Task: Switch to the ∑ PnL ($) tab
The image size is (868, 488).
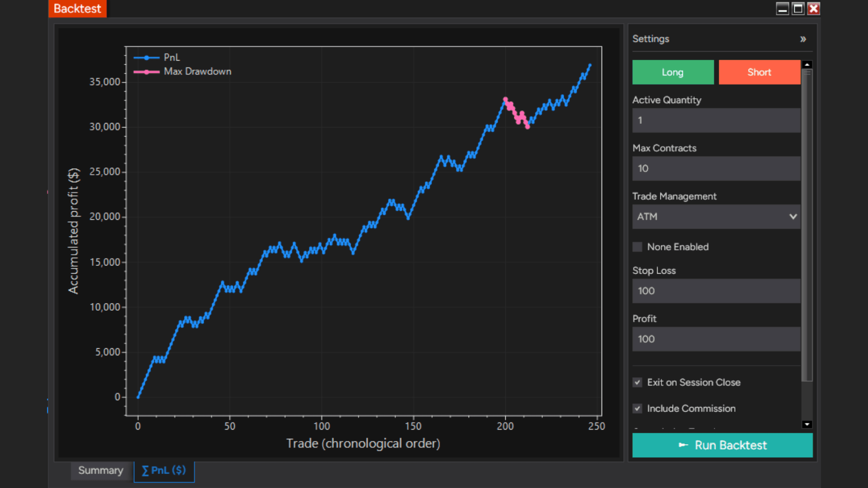Action: coord(164,471)
